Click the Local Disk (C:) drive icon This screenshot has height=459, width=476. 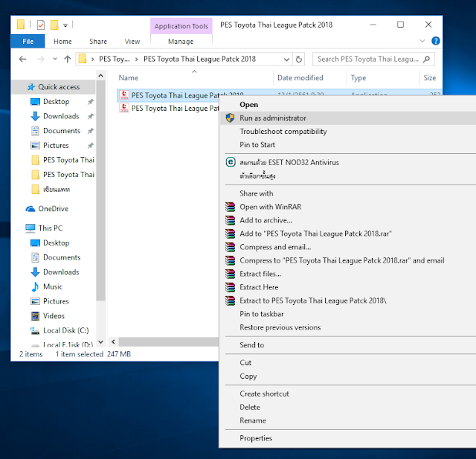(35, 330)
